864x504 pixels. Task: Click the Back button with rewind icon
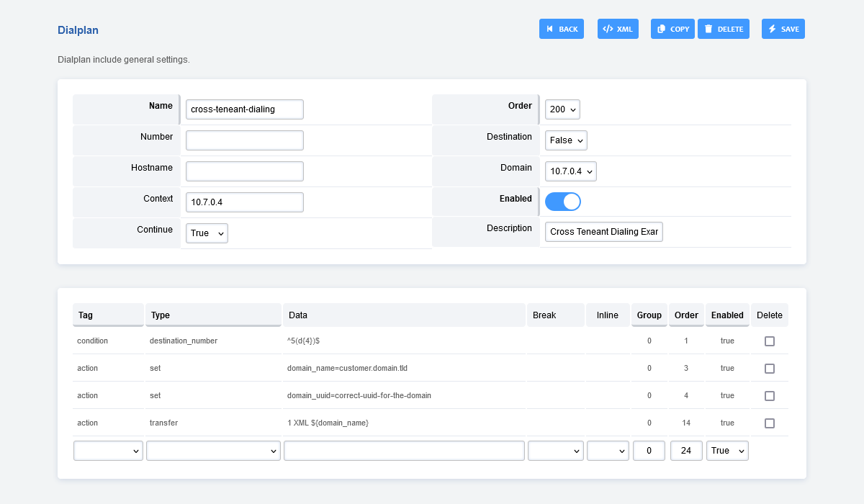click(561, 29)
